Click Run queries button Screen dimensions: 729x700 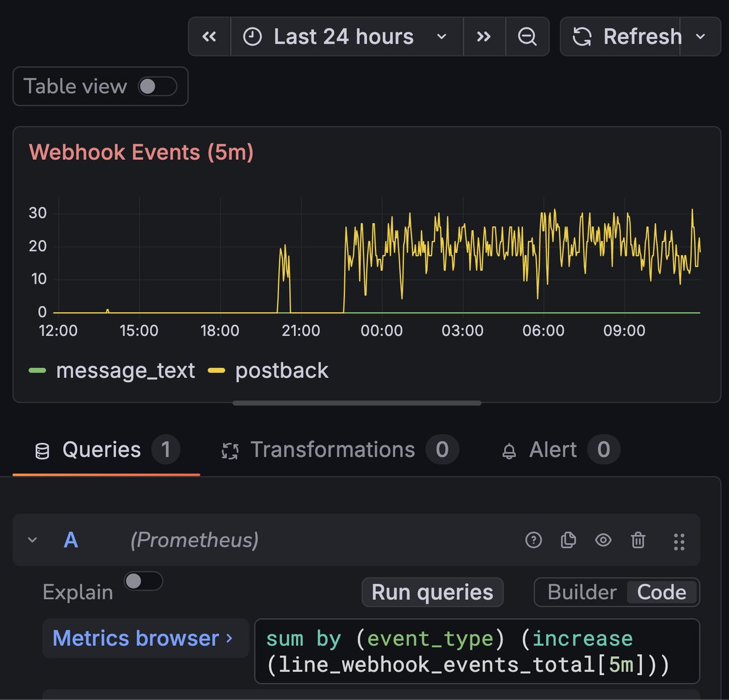(433, 592)
